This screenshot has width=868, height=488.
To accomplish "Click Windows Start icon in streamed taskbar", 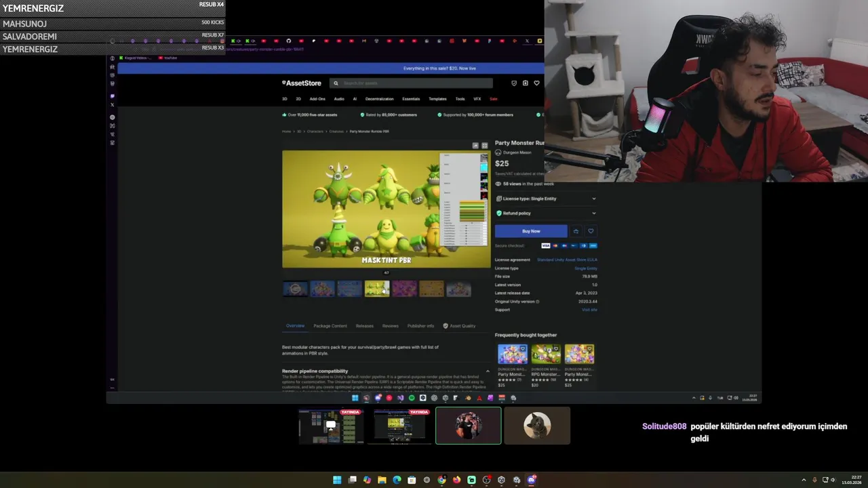I will [x=355, y=398].
